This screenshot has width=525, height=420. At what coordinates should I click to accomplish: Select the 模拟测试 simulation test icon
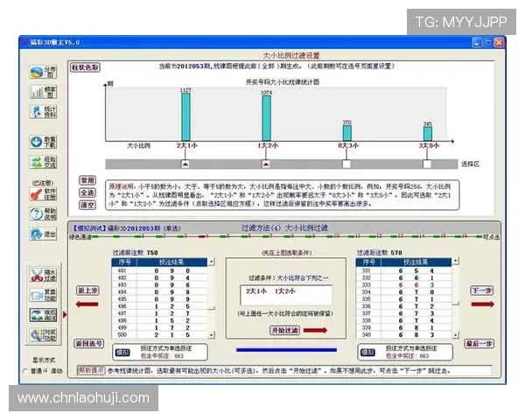coord(44,315)
